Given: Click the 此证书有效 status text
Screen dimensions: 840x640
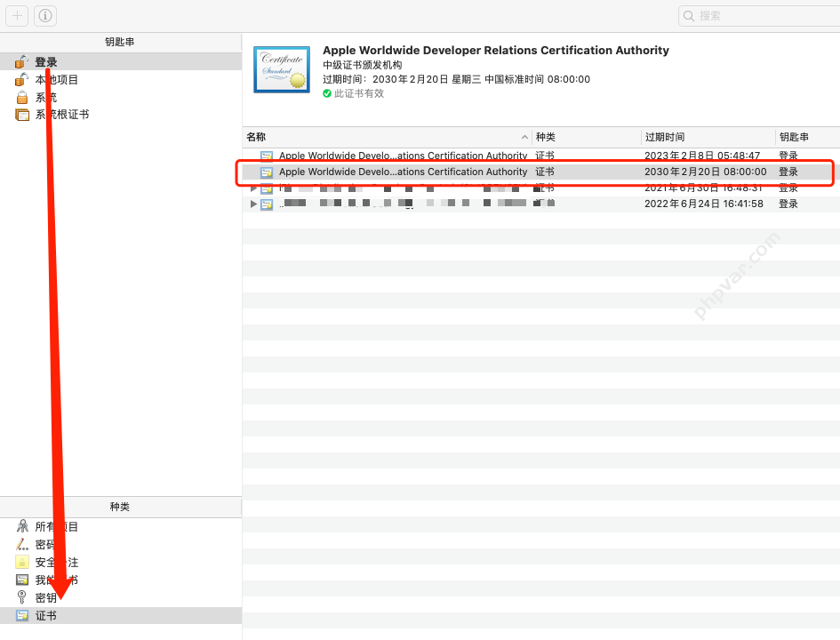Looking at the screenshot, I should [359, 93].
